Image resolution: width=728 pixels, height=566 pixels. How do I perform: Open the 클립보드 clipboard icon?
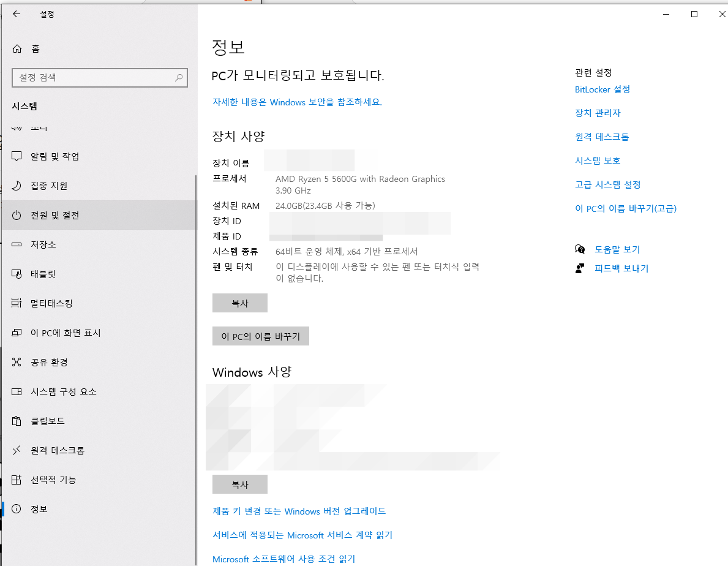tap(17, 421)
